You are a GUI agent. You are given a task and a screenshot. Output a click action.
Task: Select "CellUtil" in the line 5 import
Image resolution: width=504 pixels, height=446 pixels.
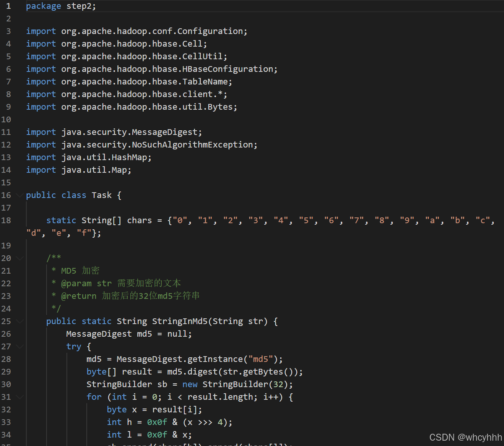(x=202, y=57)
